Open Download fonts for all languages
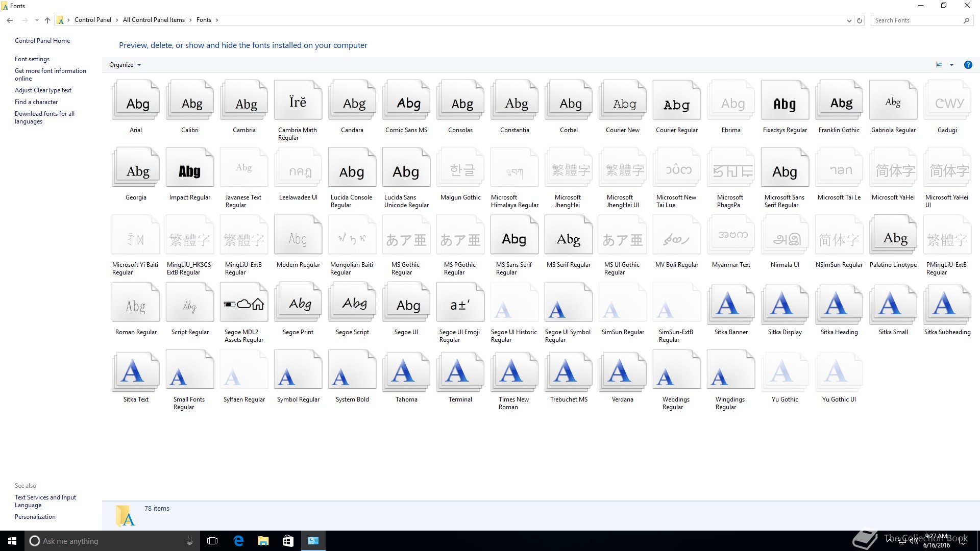 click(44, 117)
